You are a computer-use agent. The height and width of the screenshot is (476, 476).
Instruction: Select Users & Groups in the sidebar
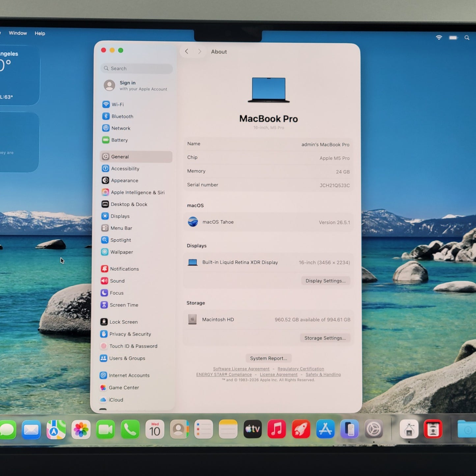tap(135, 358)
